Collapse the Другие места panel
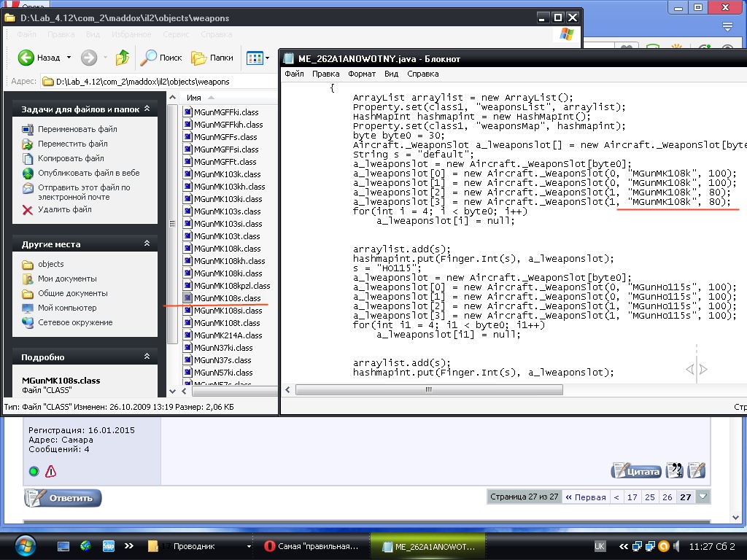This screenshot has width=747, height=560. [x=146, y=244]
